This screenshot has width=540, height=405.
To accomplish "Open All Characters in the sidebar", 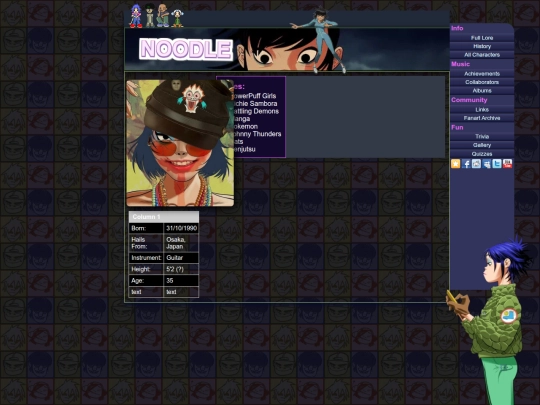I will pos(482,55).
